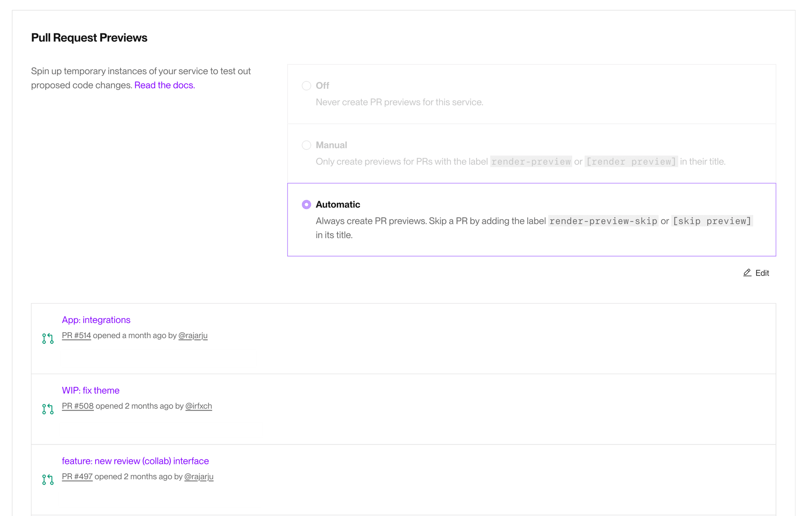812x516 pixels.
Task: Click the render-preview-skip code label
Action: [603, 221]
